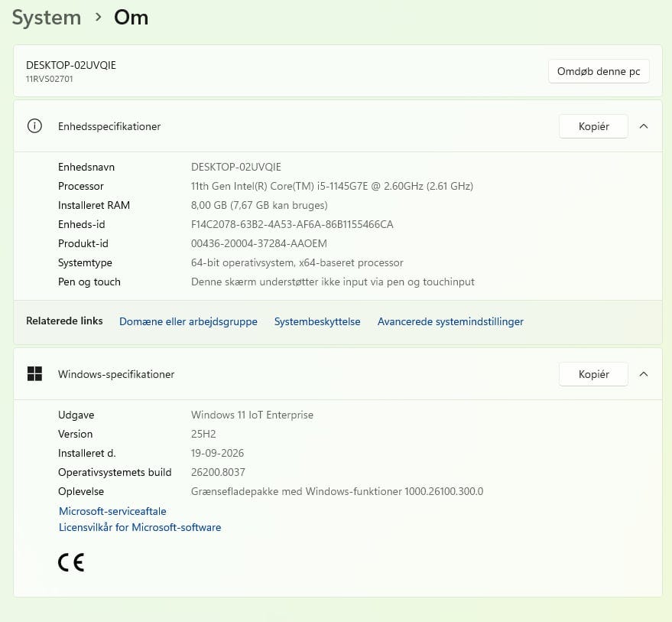Viewport: 672px width, 622px height.
Task: Select the DESKTOP-02UVQIE name in top card
Action: pos(71,65)
